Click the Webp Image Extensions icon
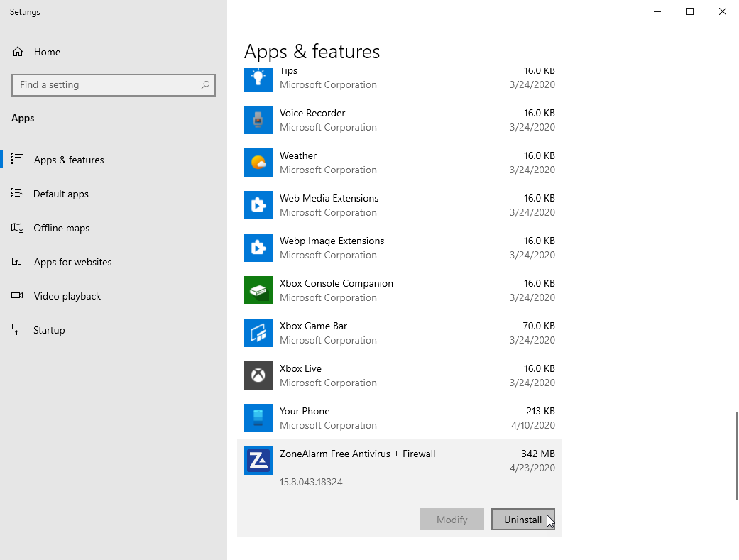Image resolution: width=739 pixels, height=560 pixels. point(258,248)
